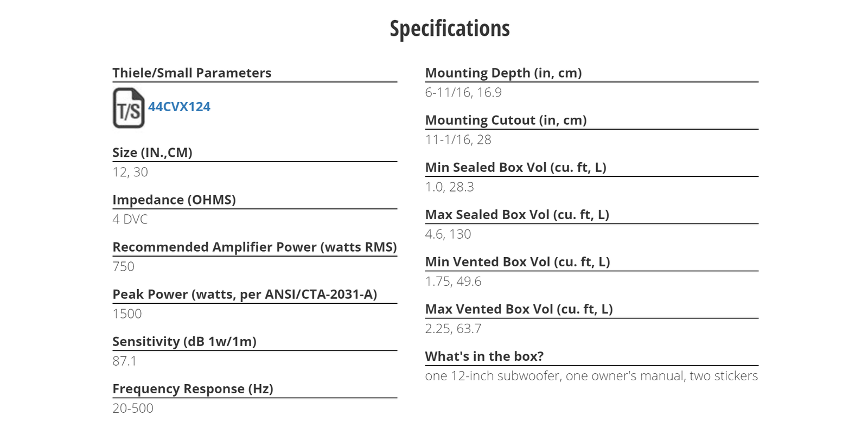Select the Sensitivity (dB 1w/1m) heading
Image resolution: width=868 pixels, height=428 pixels.
click(x=184, y=341)
